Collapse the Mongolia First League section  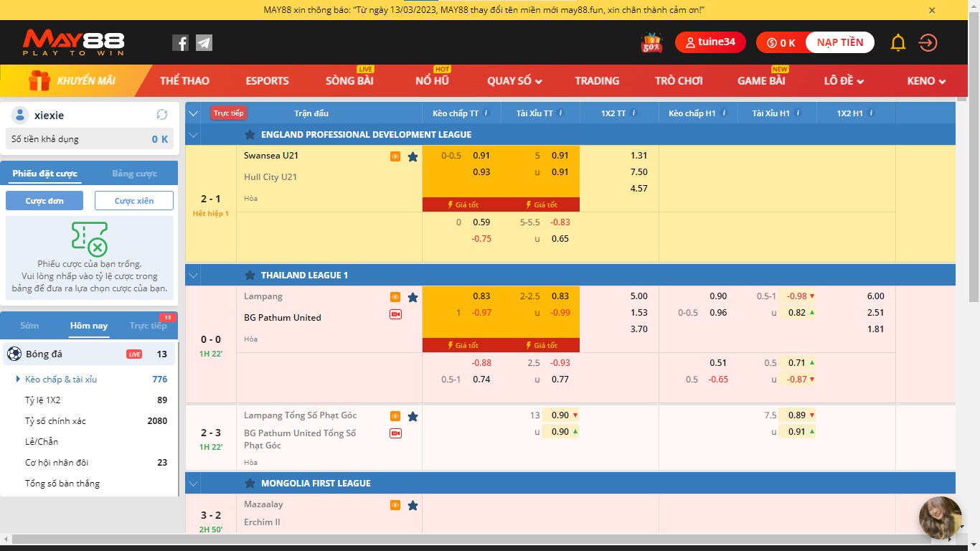point(193,483)
